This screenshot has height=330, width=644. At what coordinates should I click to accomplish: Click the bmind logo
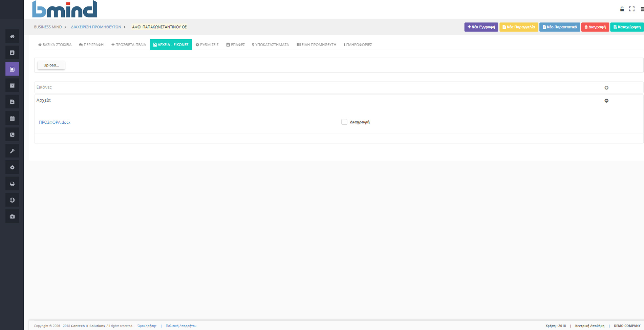click(65, 9)
